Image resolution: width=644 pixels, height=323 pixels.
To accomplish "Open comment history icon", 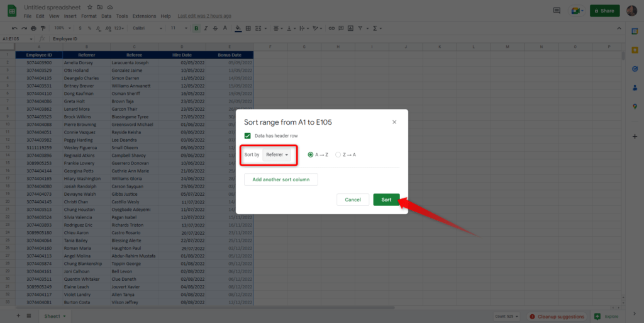I will (x=557, y=11).
